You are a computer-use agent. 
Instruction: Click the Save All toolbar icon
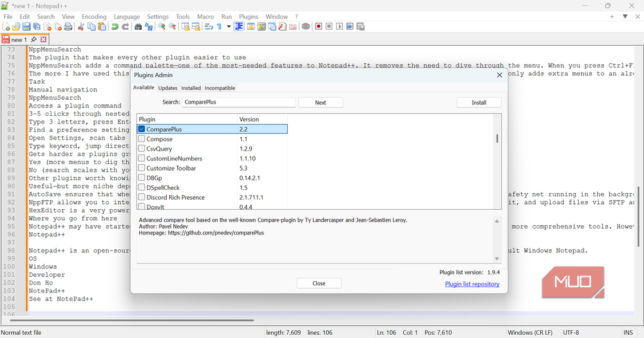point(37,26)
